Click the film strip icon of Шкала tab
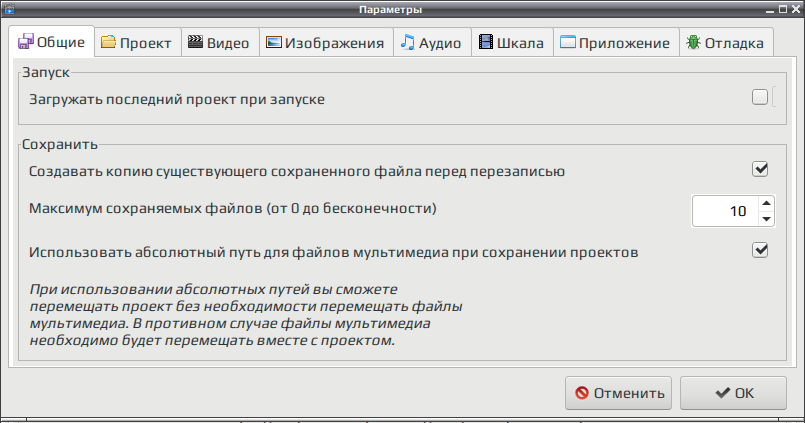 [486, 42]
